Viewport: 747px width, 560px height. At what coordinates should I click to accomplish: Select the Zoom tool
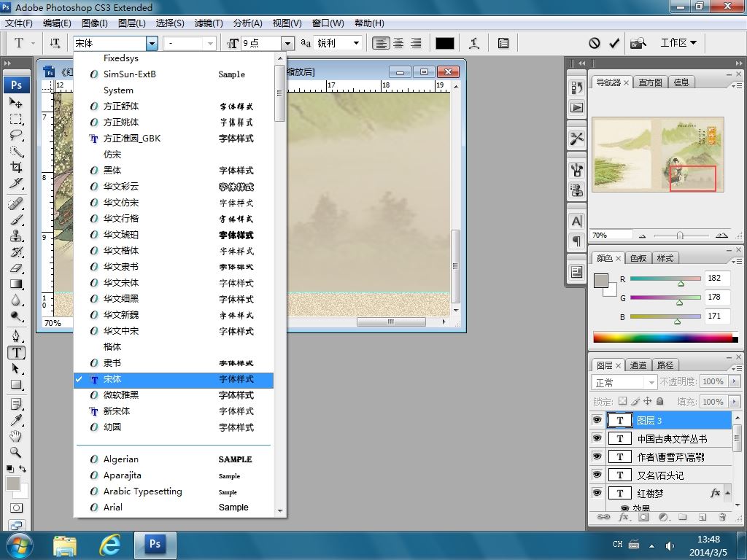point(16,452)
